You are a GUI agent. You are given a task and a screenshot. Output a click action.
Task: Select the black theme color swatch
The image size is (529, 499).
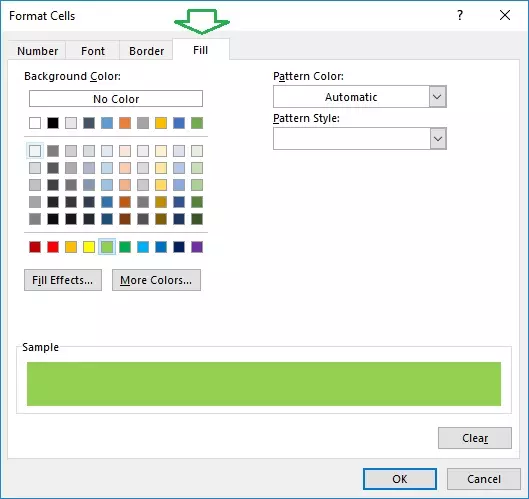coord(53,123)
